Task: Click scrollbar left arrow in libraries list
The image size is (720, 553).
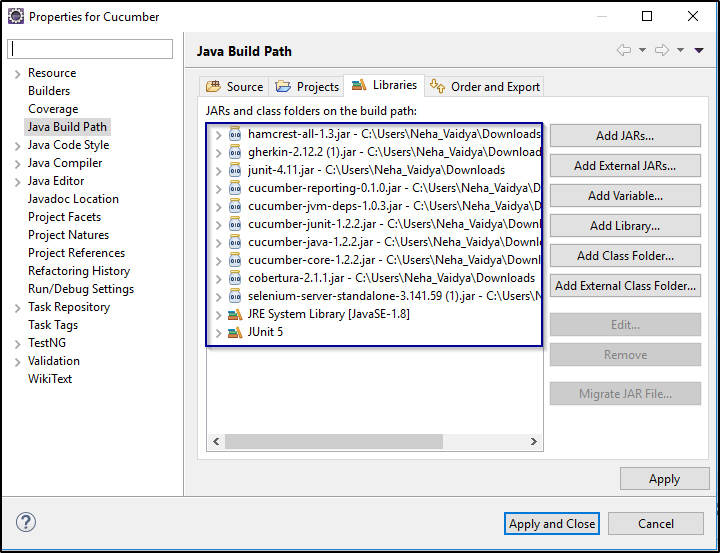Action: click(216, 441)
